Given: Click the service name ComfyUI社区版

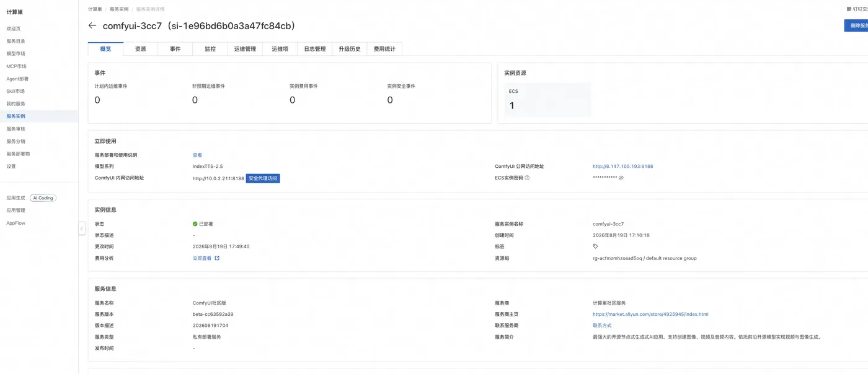Looking at the screenshot, I should [x=210, y=303].
